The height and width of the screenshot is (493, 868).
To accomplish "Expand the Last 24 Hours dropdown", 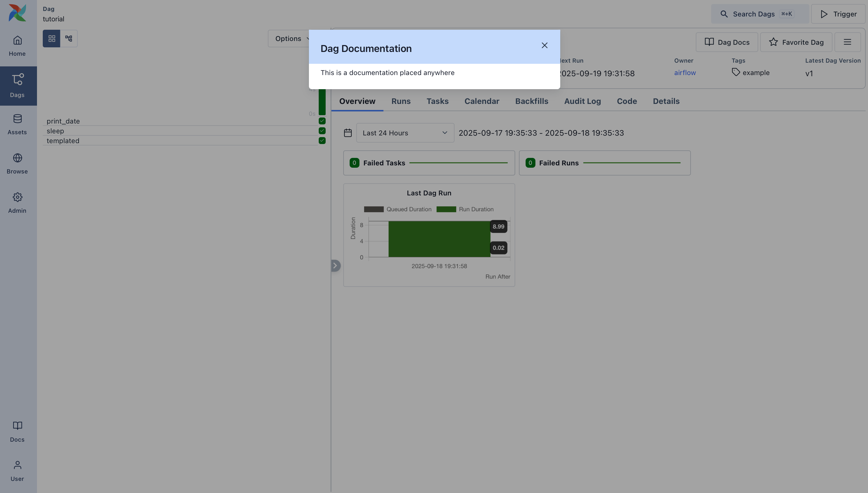I will [405, 133].
